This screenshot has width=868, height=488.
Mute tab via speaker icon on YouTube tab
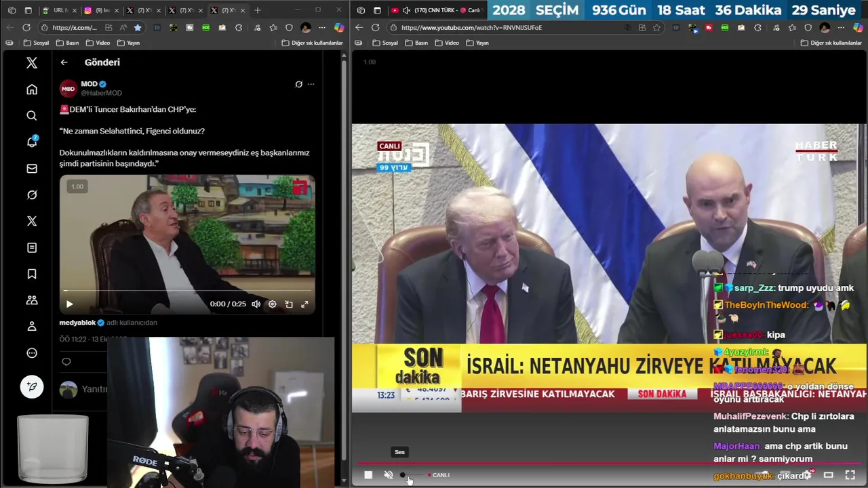(406, 10)
